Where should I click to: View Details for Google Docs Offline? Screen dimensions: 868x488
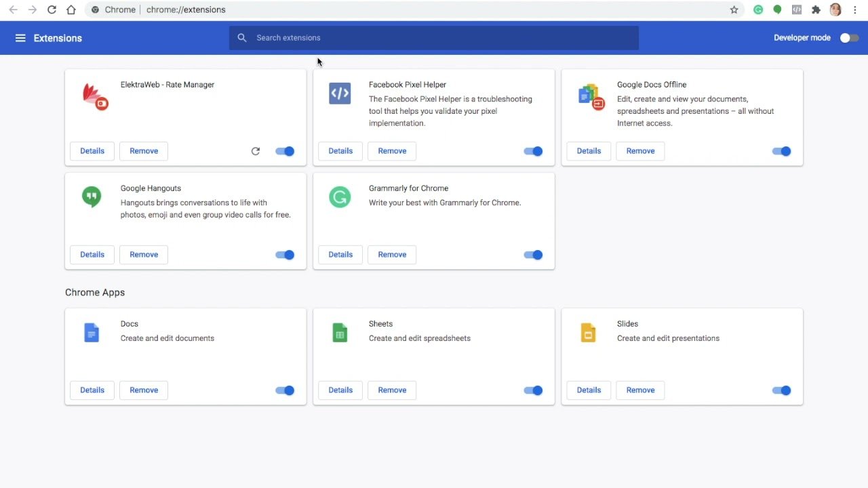click(589, 151)
